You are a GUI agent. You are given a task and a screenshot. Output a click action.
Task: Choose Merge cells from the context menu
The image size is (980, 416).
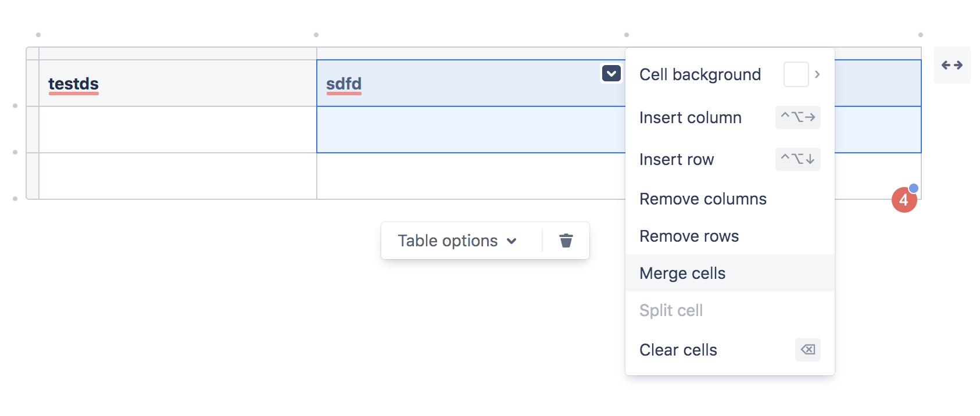(x=682, y=273)
